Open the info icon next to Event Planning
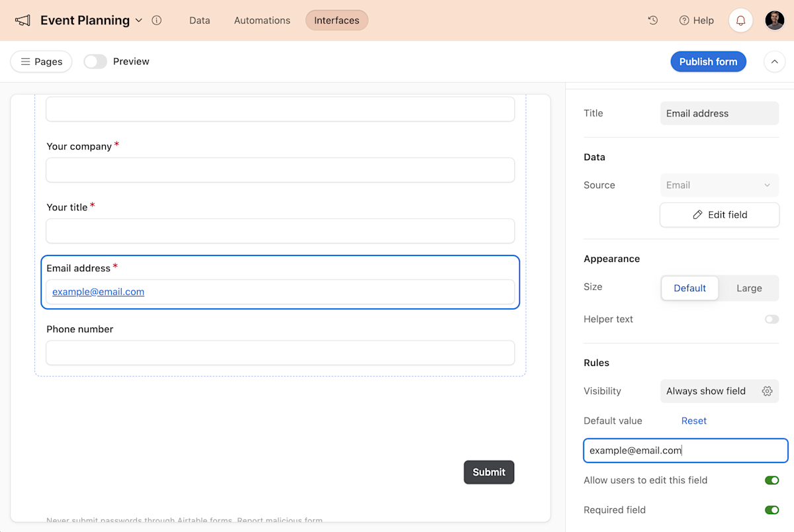Screen dimensions: 794x532 coord(157,21)
